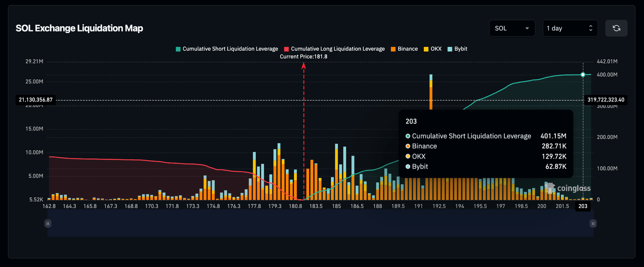
Task: Click the 319,722,323.40 right axis crosshair label
Action: pyautogui.click(x=605, y=100)
